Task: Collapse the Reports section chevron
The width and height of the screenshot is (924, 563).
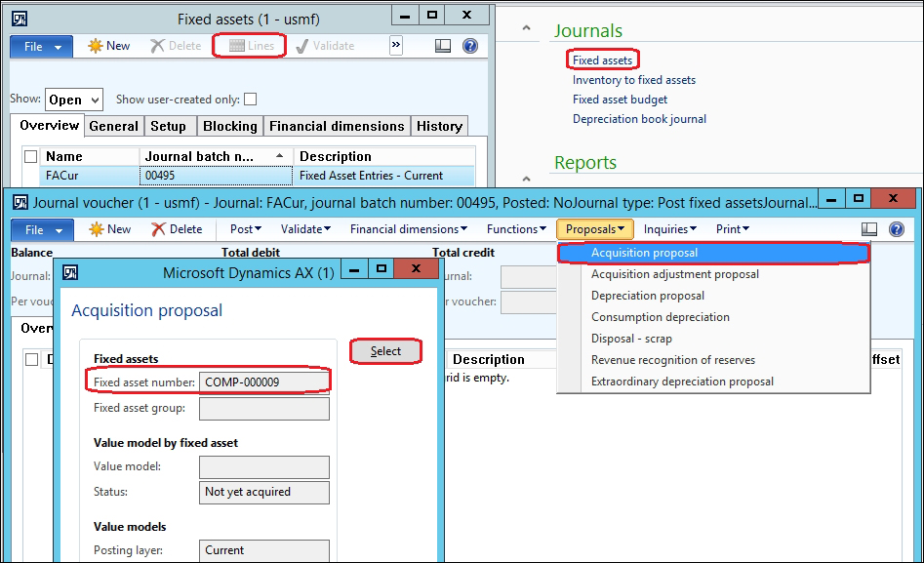Action: (x=526, y=178)
